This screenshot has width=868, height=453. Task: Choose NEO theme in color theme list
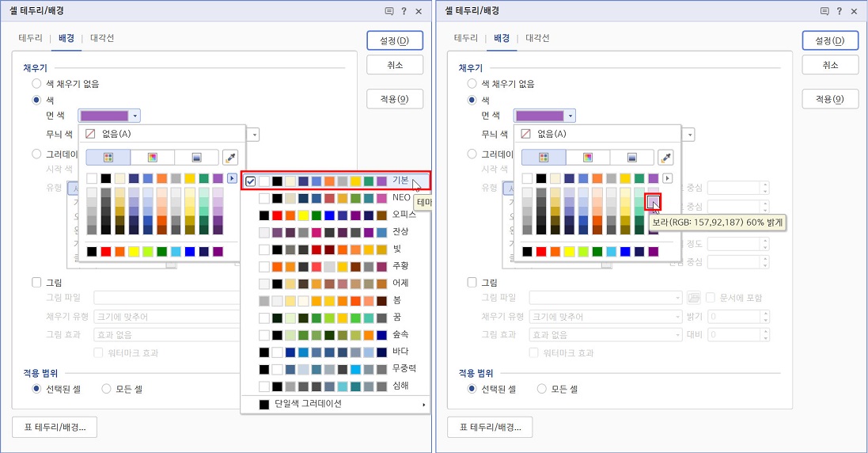pyautogui.click(x=336, y=198)
